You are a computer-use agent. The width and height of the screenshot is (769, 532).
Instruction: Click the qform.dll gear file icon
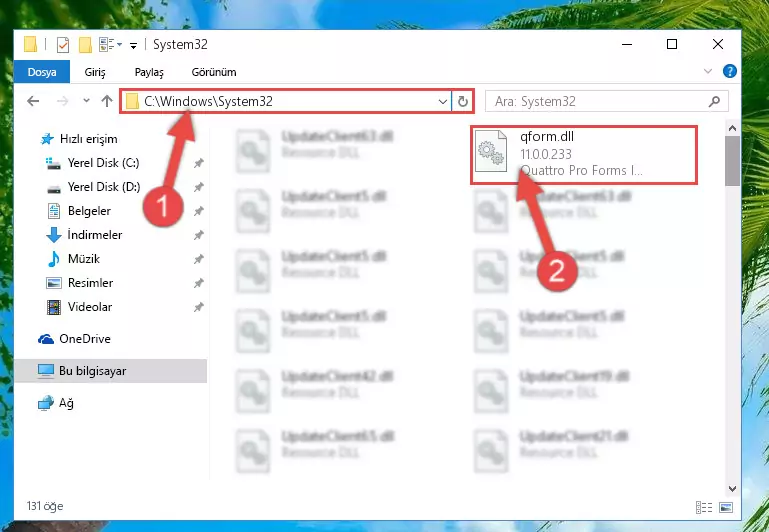tap(491, 151)
